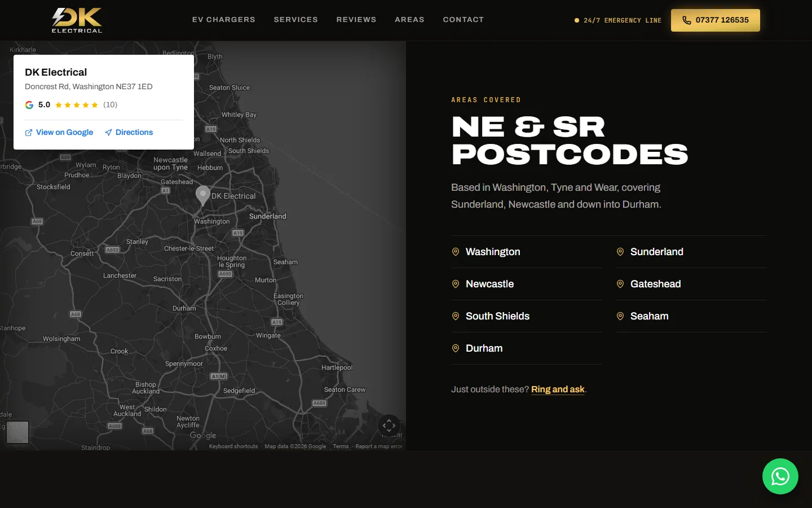Switch map to satellite view thumbnail
The image size is (812, 508).
coord(17,432)
